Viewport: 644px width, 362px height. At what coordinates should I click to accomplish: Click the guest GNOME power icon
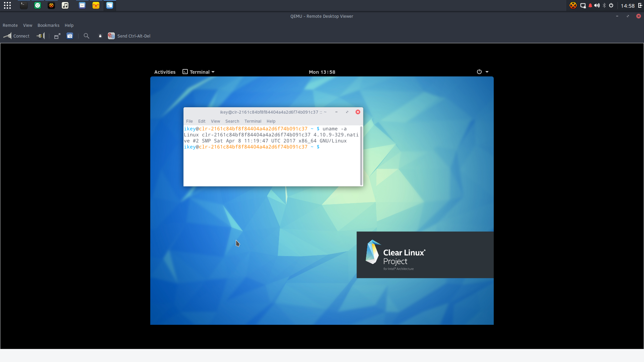[479, 72]
